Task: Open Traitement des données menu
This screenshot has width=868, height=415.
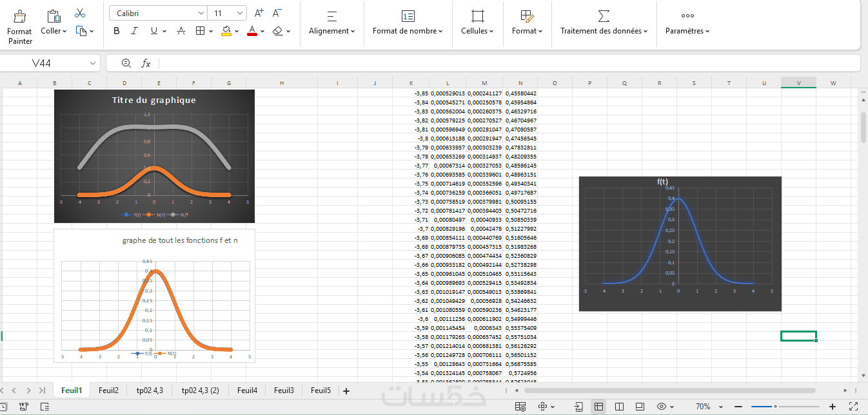Action: (x=604, y=23)
